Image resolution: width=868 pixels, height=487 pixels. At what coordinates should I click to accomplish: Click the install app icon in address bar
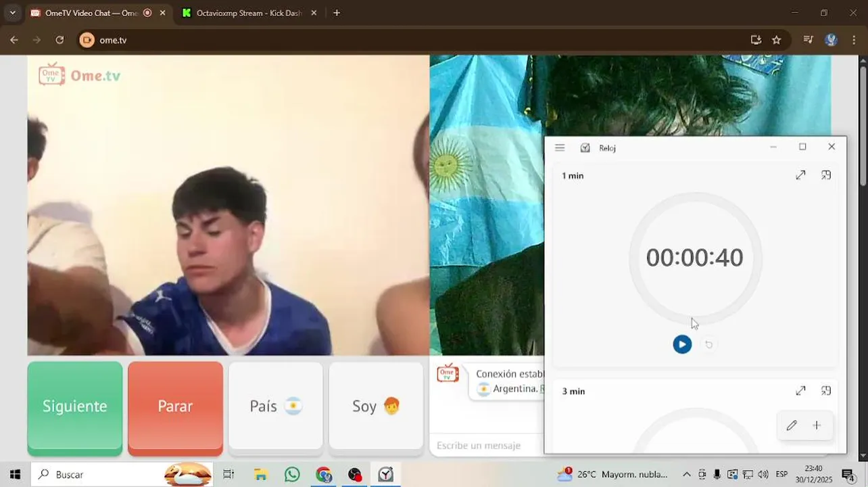click(x=756, y=40)
